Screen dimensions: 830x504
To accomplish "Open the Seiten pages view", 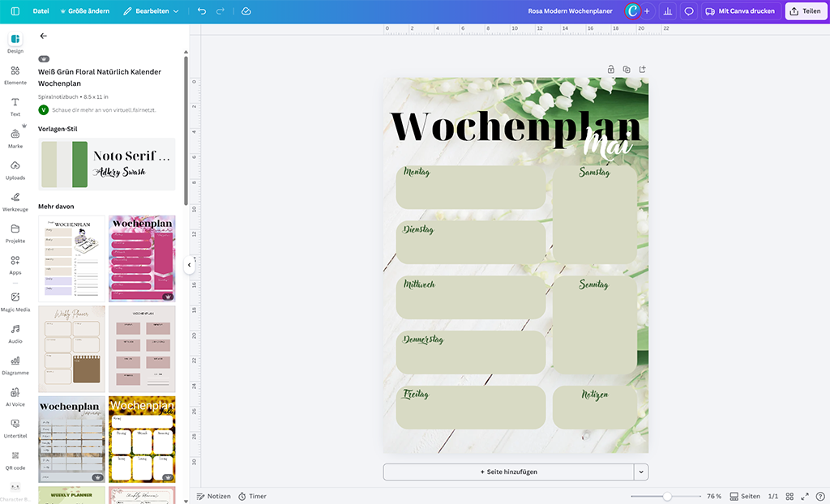I will click(x=745, y=496).
